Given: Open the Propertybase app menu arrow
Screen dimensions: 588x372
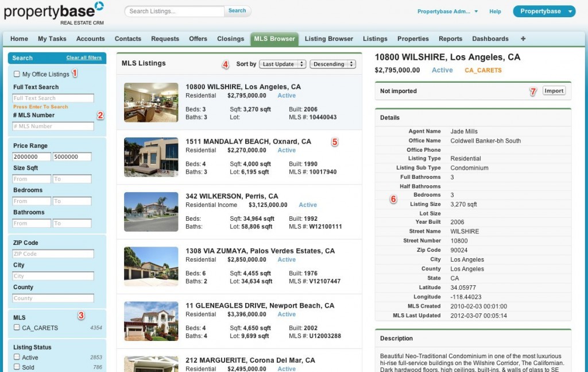Looking at the screenshot, I should [570, 11].
